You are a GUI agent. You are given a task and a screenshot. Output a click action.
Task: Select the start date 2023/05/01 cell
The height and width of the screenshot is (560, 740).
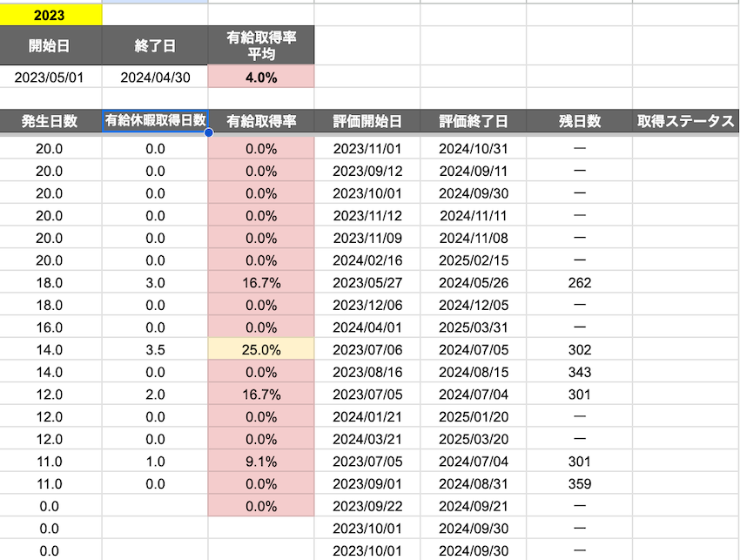pos(50,77)
